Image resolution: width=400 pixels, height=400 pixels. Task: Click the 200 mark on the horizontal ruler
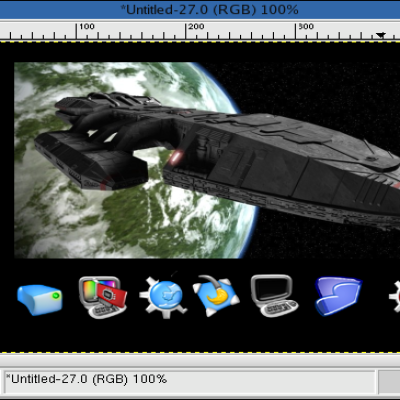[196, 26]
